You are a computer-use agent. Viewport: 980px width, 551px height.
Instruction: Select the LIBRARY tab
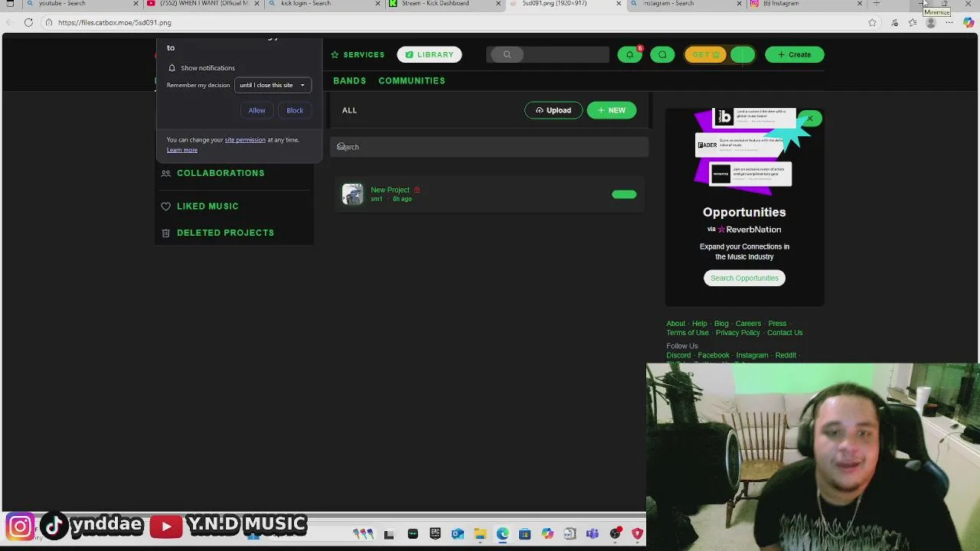[x=430, y=54]
